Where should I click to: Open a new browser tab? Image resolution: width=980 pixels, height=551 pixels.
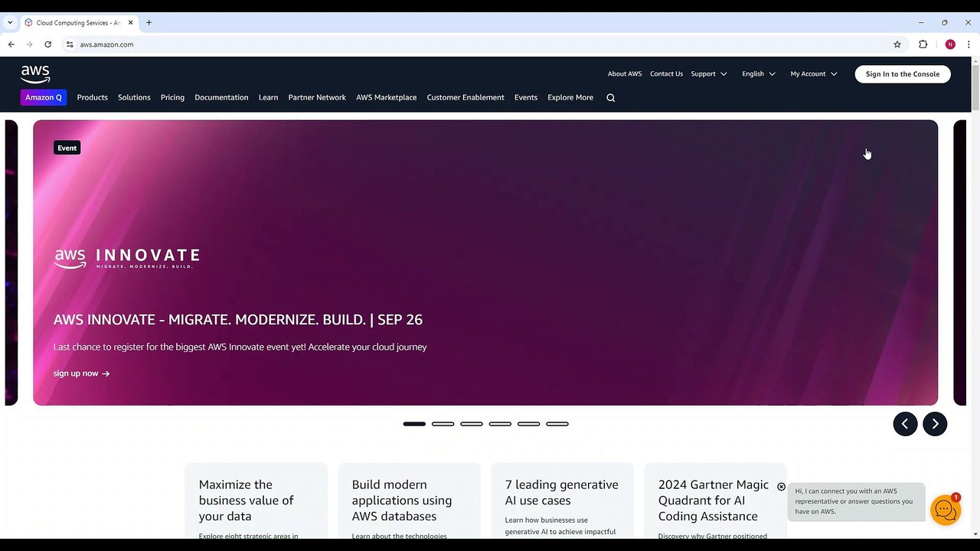tap(149, 23)
